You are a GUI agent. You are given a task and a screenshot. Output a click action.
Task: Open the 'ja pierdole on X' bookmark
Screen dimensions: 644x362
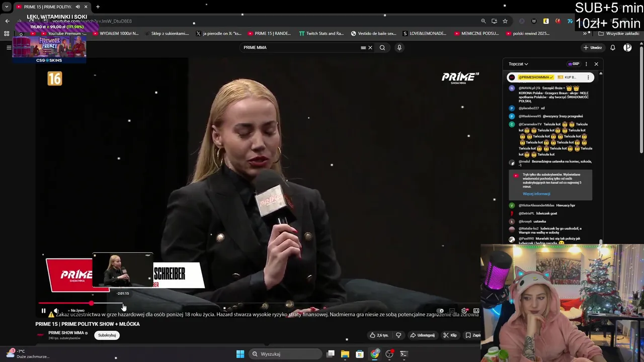click(218, 34)
